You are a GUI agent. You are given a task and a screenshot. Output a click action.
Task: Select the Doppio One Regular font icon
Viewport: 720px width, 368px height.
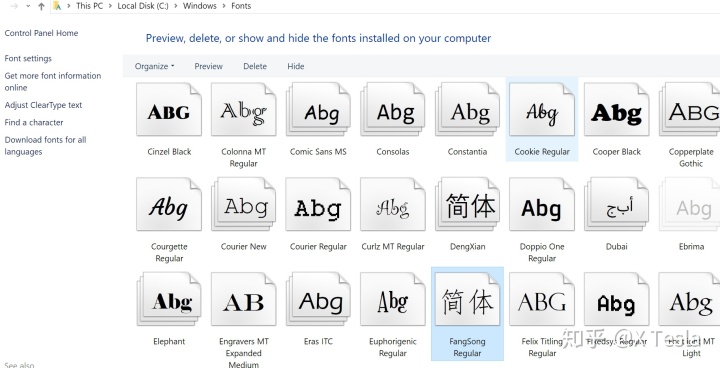coord(542,204)
